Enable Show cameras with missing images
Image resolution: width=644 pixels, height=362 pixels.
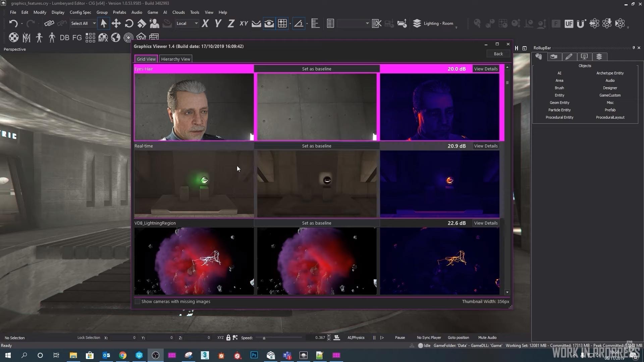click(138, 302)
